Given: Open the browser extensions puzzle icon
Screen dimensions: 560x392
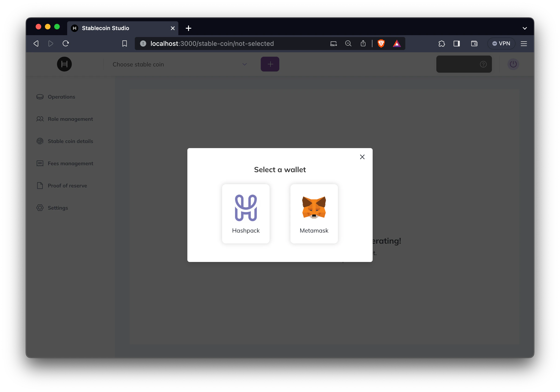Looking at the screenshot, I should point(441,44).
